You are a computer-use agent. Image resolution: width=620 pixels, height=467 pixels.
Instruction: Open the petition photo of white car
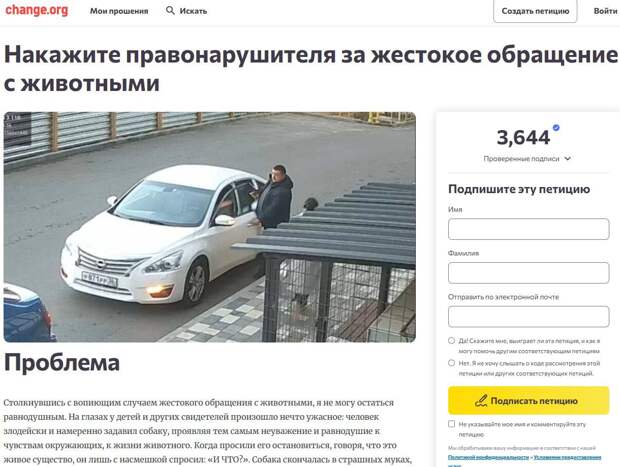click(x=210, y=227)
